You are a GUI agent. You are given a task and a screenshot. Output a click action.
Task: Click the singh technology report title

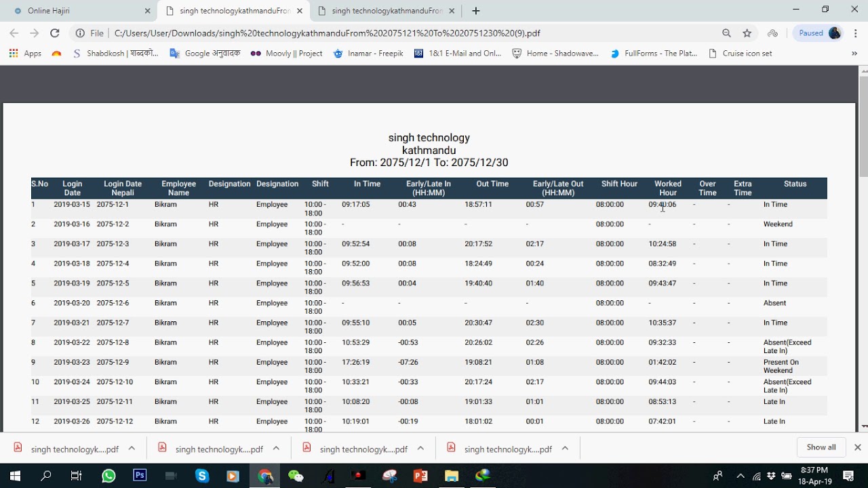tap(429, 138)
